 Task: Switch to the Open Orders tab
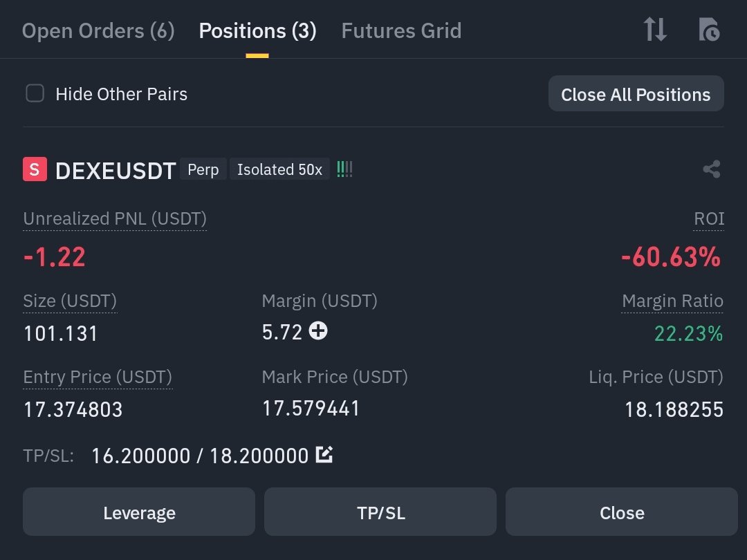pos(98,31)
